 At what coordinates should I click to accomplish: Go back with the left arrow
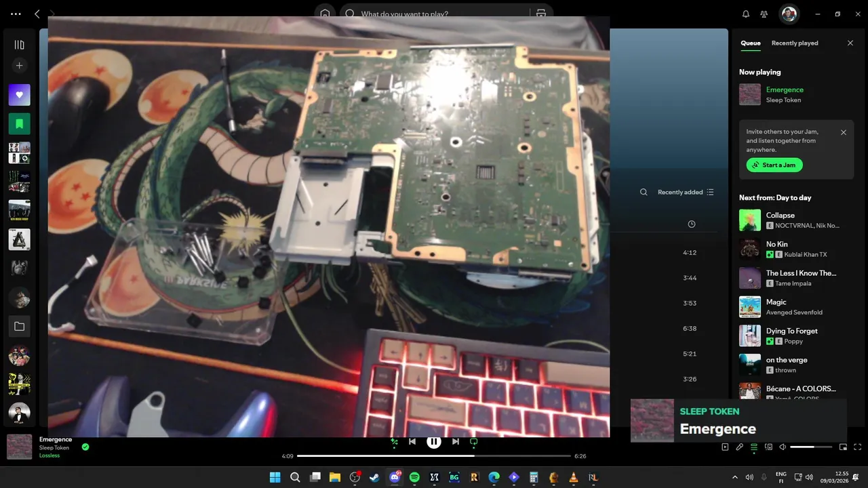(37, 14)
